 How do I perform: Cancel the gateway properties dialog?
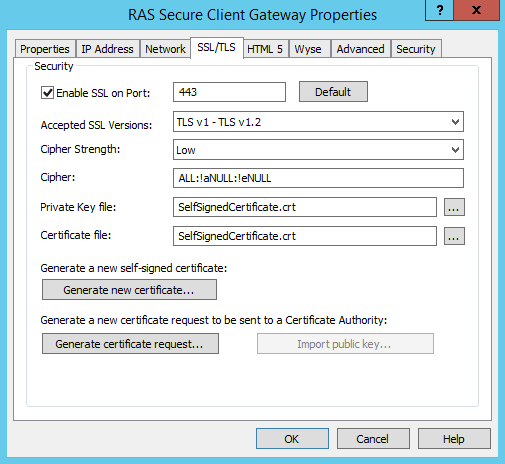[373, 439]
